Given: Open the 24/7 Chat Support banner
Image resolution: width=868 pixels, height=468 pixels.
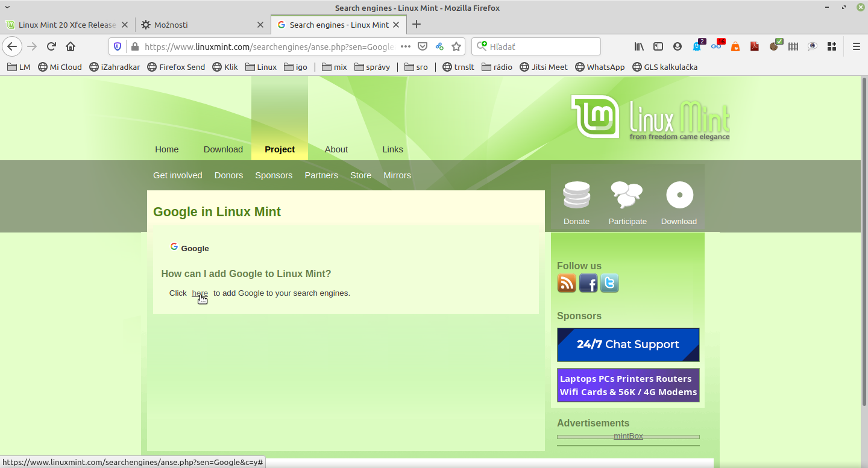Looking at the screenshot, I should [x=628, y=345].
